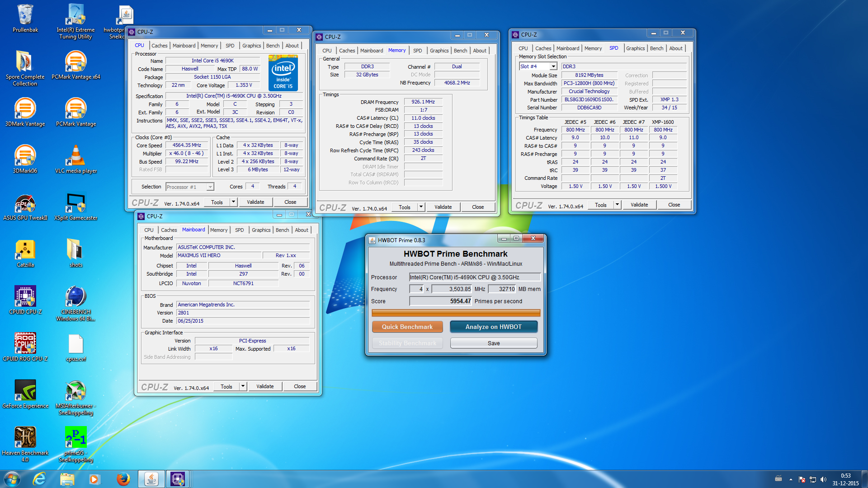Click Quick Benchmark in HWBOT Prime
Image resolution: width=868 pixels, height=488 pixels.
click(x=407, y=327)
